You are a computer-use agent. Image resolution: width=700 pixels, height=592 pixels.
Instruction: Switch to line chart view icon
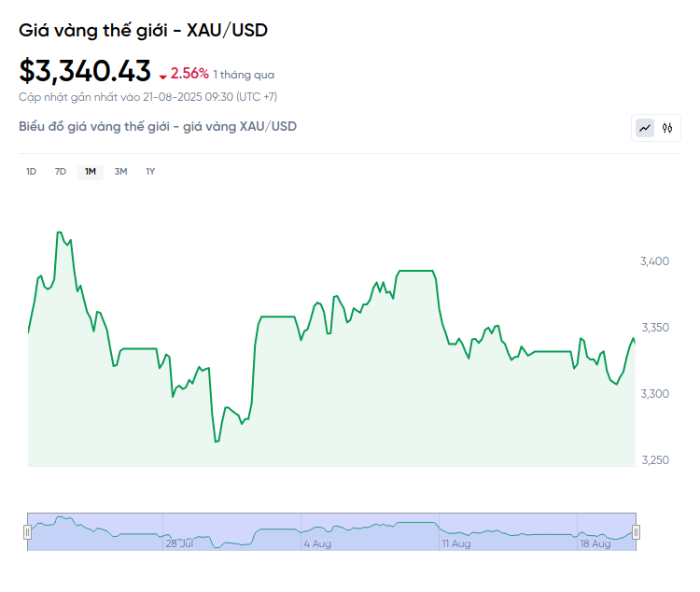[x=645, y=128]
